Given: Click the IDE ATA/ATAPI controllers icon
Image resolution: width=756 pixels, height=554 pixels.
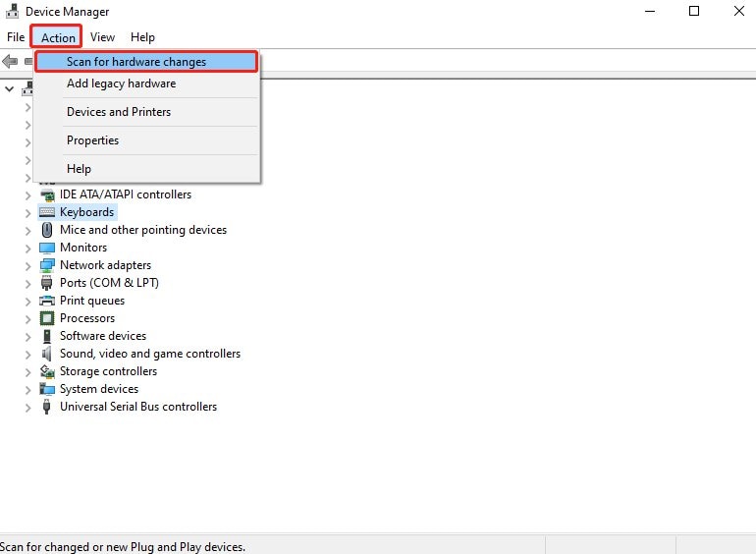Looking at the screenshot, I should (47, 194).
